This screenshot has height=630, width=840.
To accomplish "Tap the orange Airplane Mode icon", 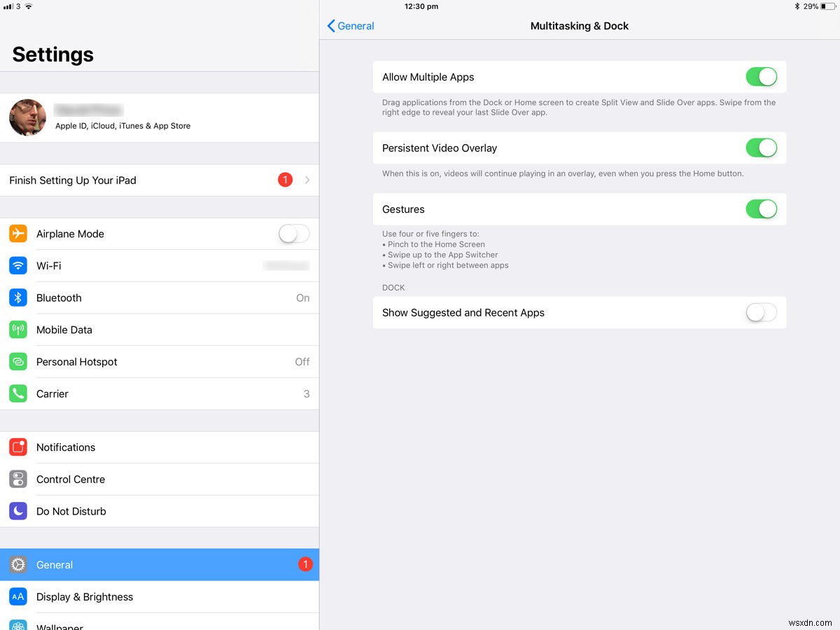I will [x=18, y=234].
